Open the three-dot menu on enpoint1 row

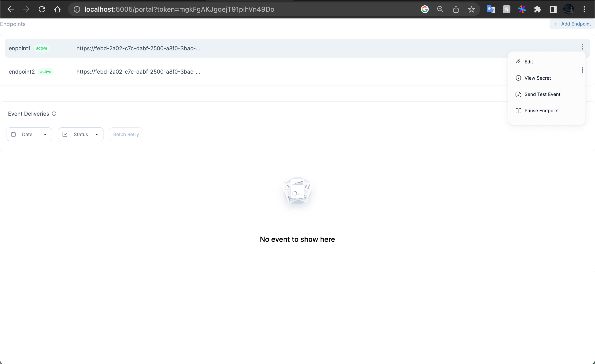coord(582,47)
